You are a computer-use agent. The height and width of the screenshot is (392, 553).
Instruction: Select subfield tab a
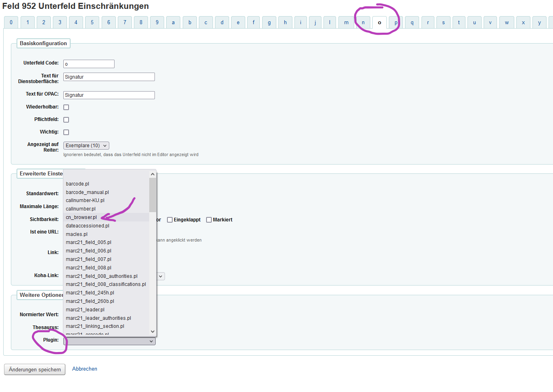pos(173,23)
